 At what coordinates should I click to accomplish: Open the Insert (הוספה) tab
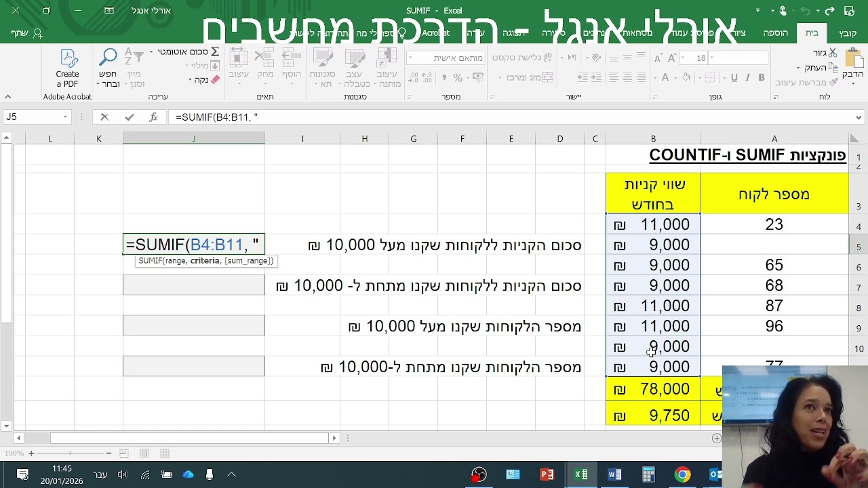775,33
